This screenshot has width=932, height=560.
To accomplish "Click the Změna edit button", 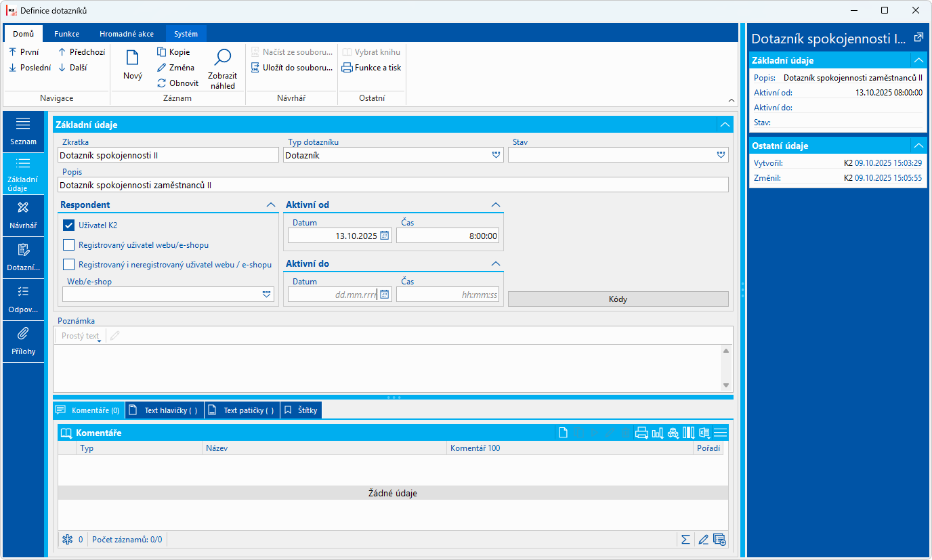I will [175, 68].
